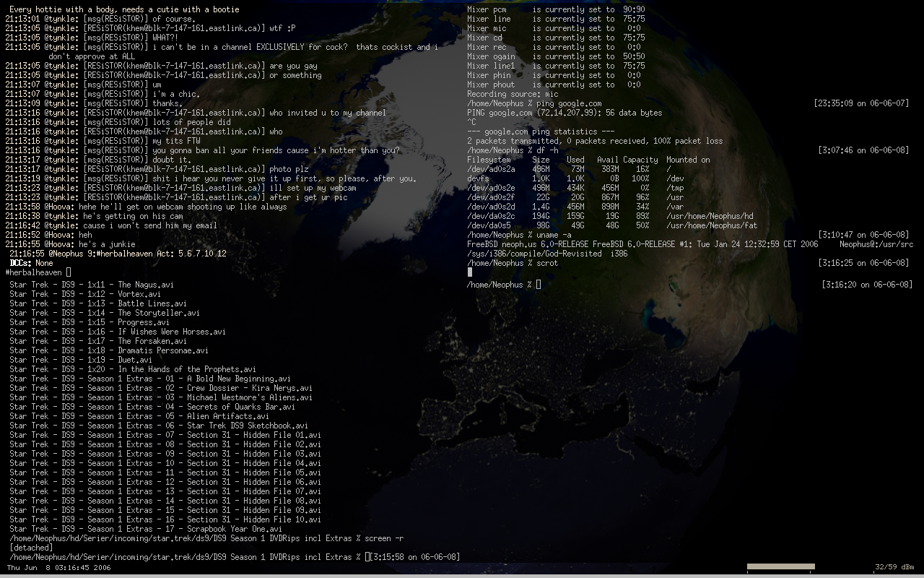Click the /dev/da0s5 Fat filesystem row
Viewport: 924px width, 578px height.
click(612, 225)
